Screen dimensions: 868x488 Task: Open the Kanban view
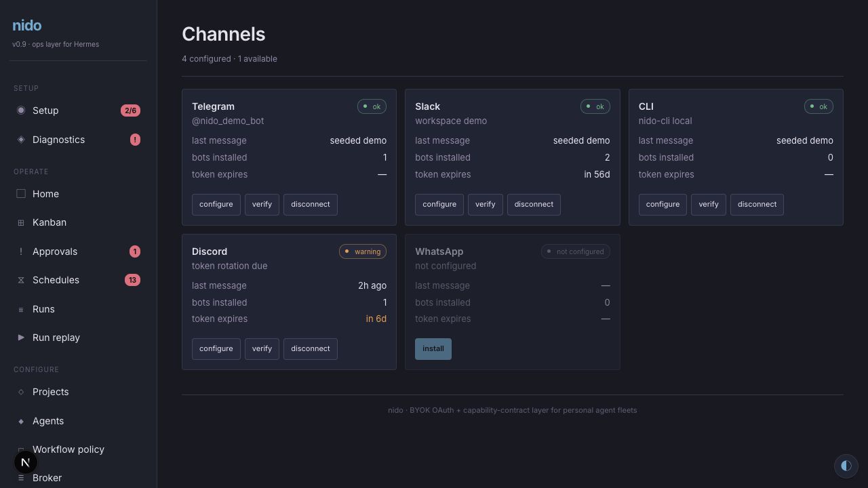[x=78, y=222]
